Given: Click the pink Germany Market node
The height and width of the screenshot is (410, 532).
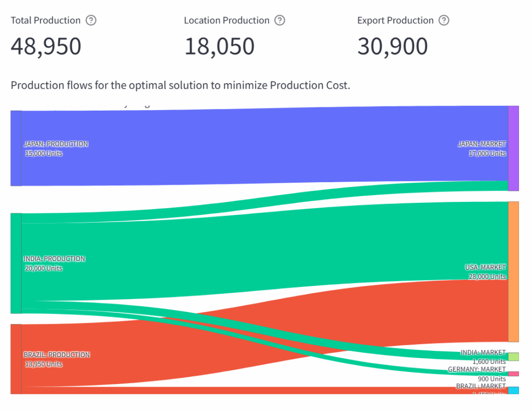Looking at the screenshot, I should (513, 374).
